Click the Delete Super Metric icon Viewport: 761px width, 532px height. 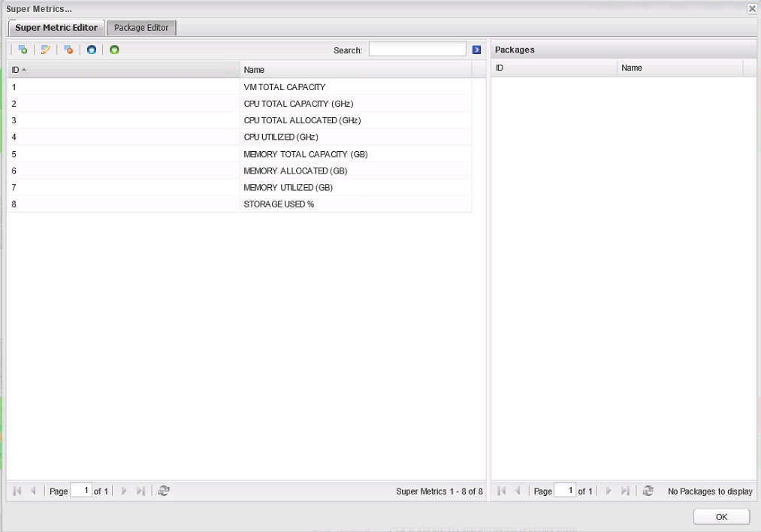click(x=68, y=50)
